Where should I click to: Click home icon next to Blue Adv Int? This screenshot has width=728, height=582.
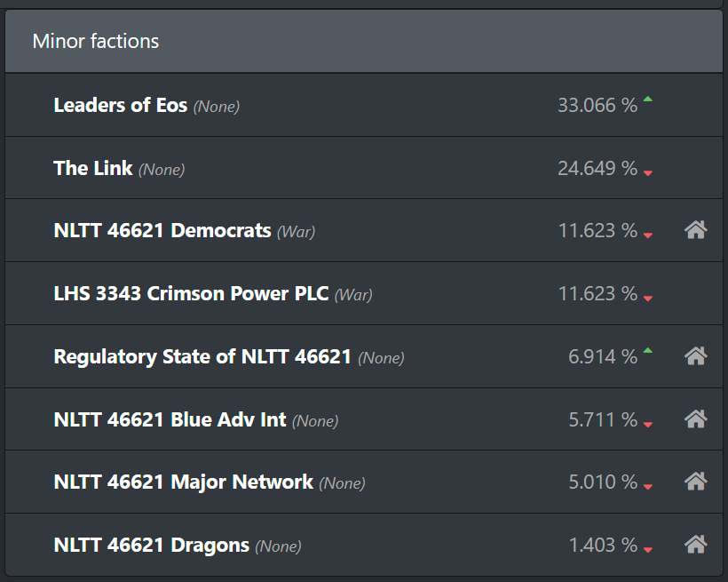pyautogui.click(x=695, y=419)
